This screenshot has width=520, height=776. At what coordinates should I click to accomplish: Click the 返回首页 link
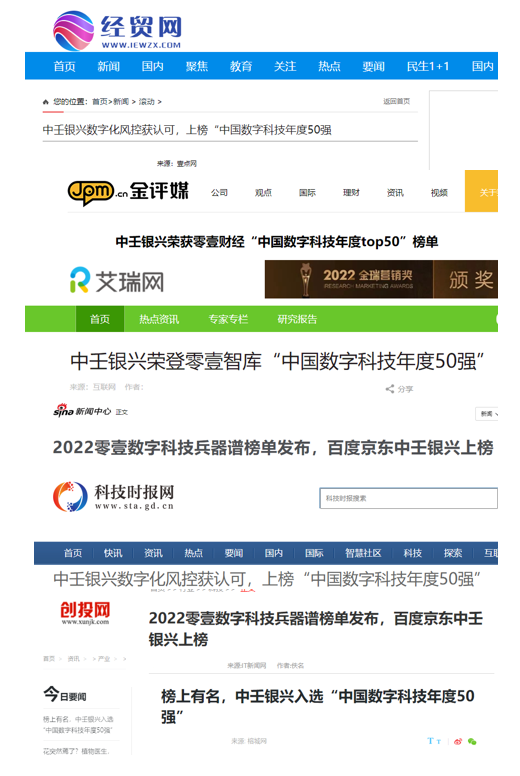pyautogui.click(x=397, y=101)
